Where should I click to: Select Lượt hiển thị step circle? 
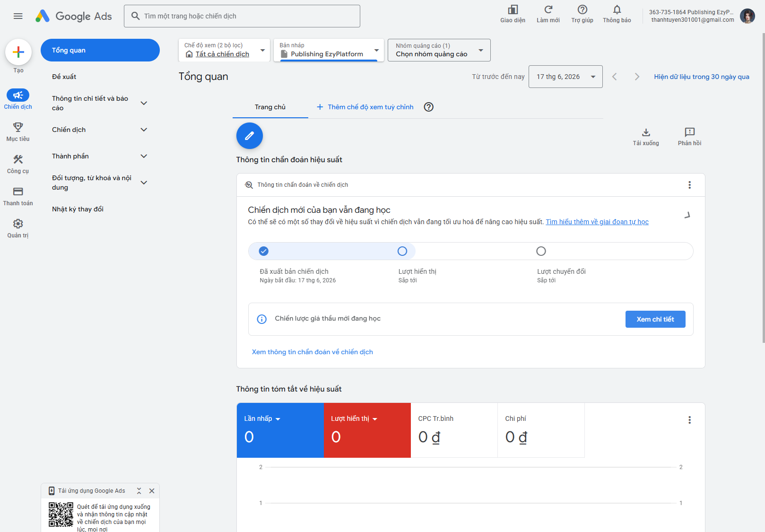pyautogui.click(x=402, y=251)
